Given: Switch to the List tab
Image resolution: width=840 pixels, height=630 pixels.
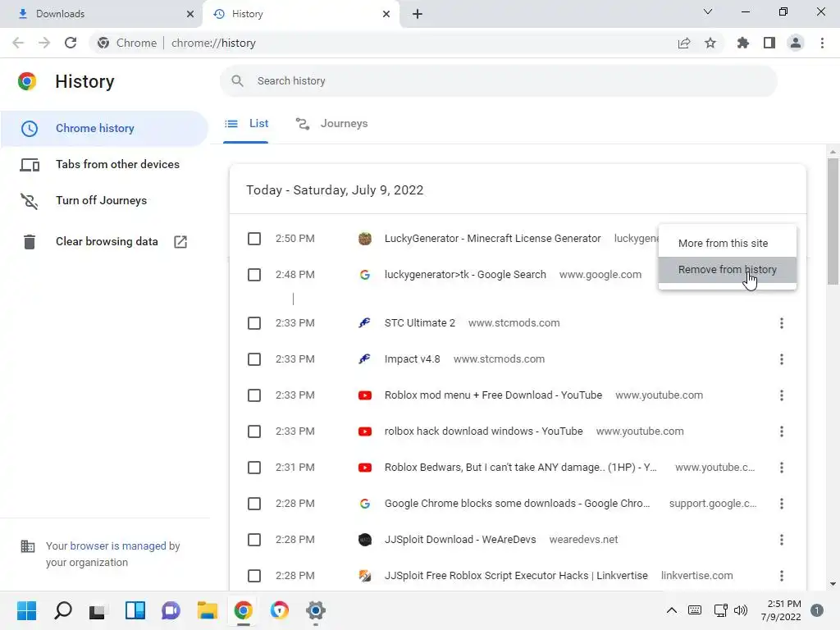Looking at the screenshot, I should point(246,124).
